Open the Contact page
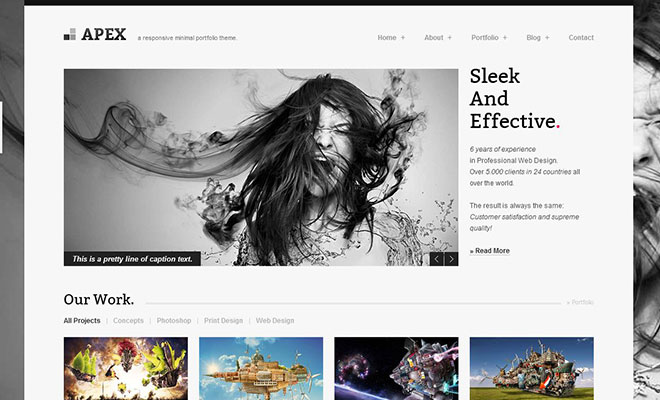This screenshot has width=660, height=400. [581, 38]
